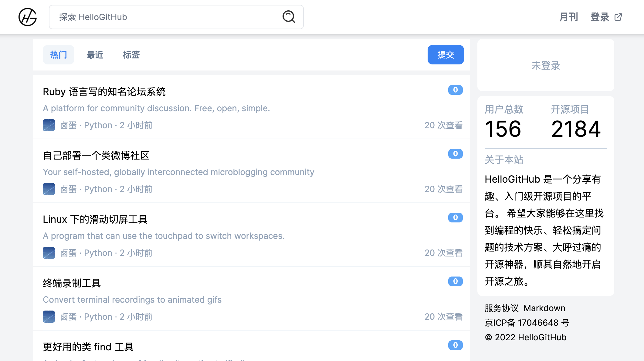The width and height of the screenshot is (644, 361).
Task: Switch to the 热门 tab
Action: pyautogui.click(x=58, y=55)
